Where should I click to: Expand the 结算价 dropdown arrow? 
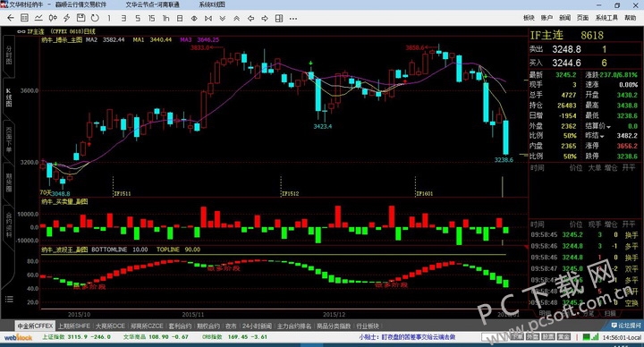point(609,126)
